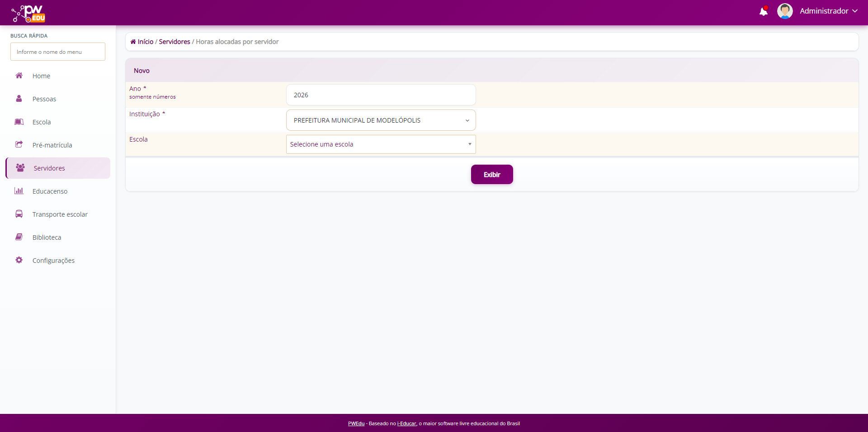Open the Escola school selector

[381, 144]
